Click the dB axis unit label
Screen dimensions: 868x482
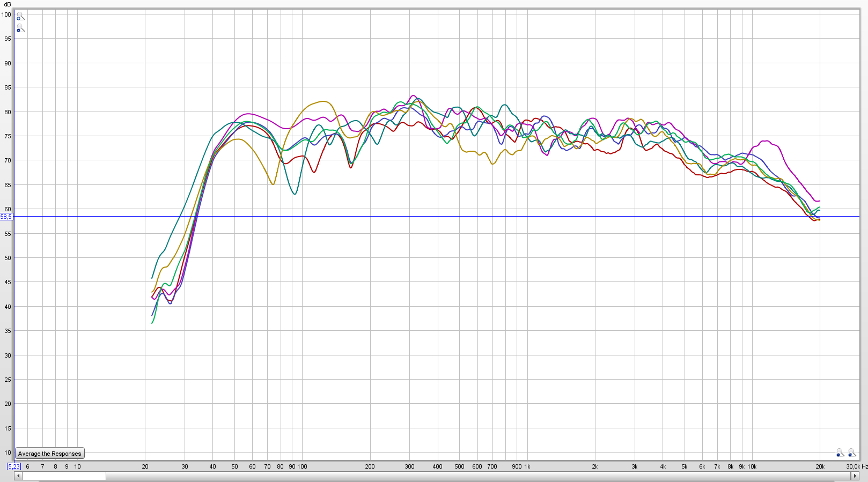[x=8, y=4]
